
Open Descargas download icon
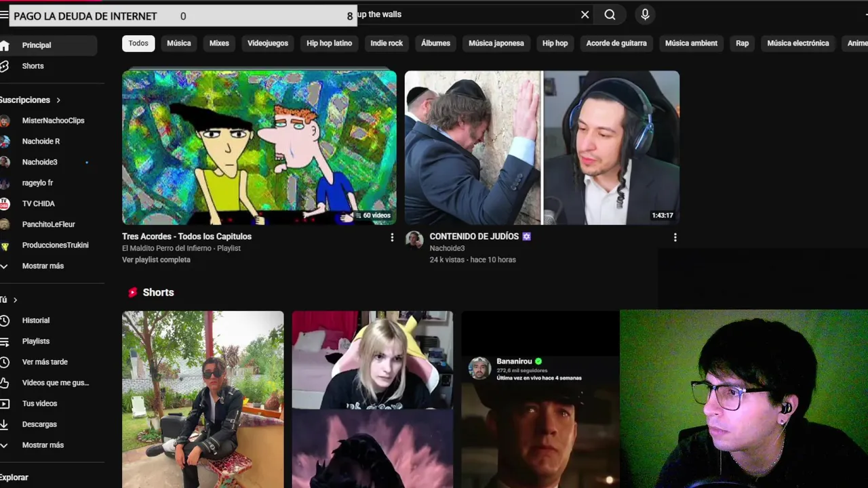[x=5, y=424]
